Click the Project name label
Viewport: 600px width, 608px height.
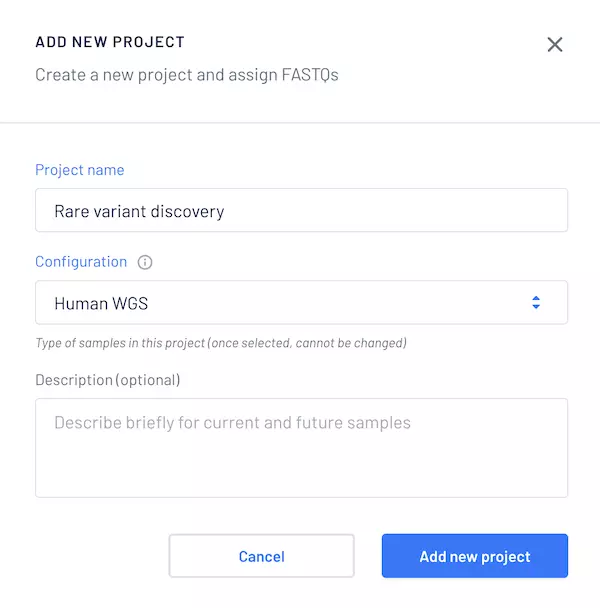(80, 170)
